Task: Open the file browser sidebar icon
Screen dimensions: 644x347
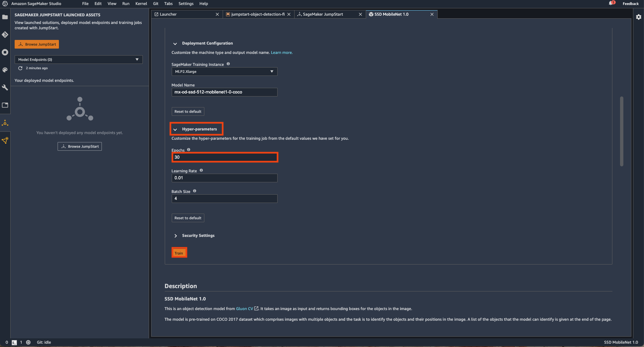Action: 5,17
